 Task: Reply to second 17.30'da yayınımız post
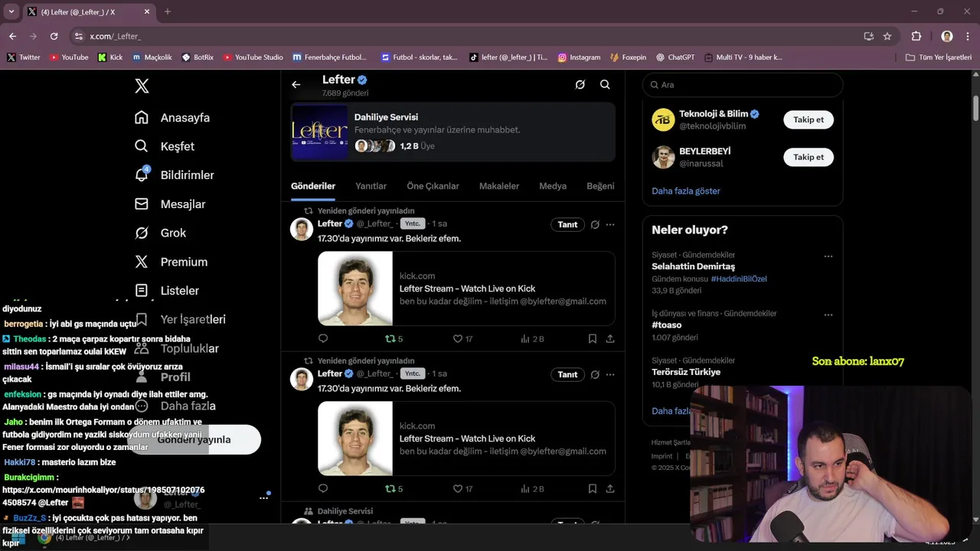click(x=323, y=488)
